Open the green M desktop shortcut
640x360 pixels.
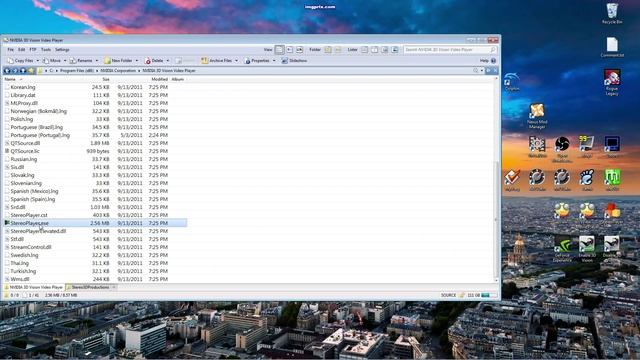point(612,180)
